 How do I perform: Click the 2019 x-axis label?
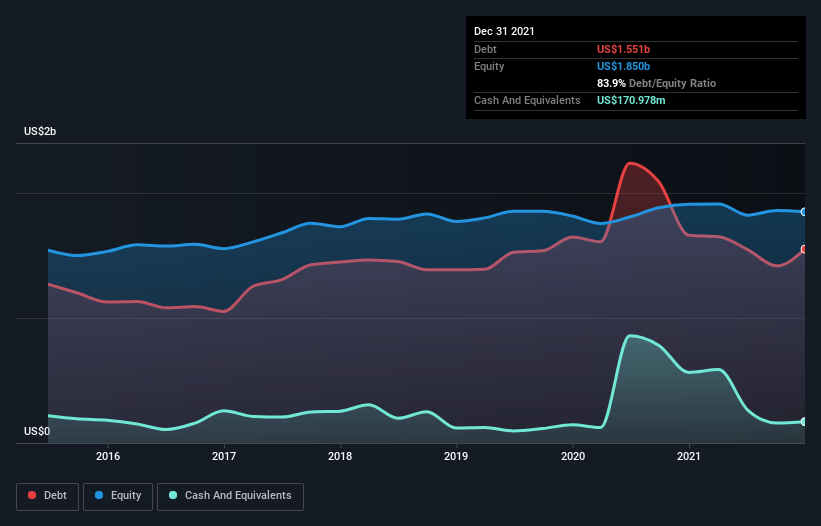[x=456, y=456]
